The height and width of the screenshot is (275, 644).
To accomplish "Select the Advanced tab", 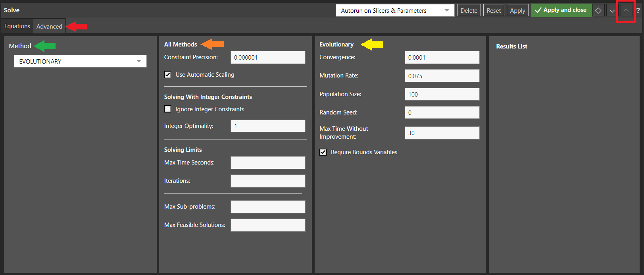I will [49, 27].
